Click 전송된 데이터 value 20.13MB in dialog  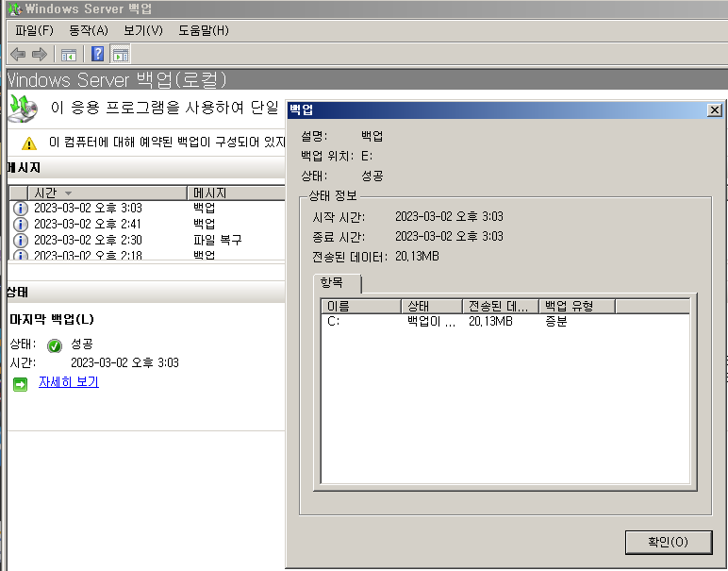click(x=417, y=257)
